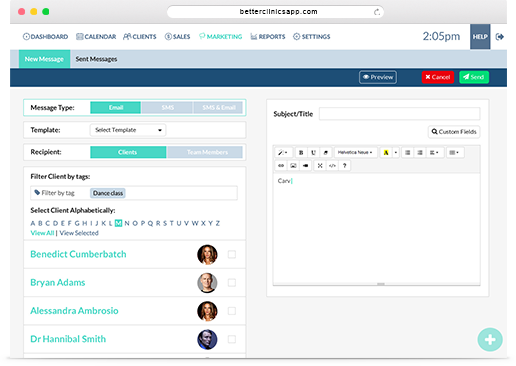
Task: Click the HELP button
Action: tap(480, 37)
